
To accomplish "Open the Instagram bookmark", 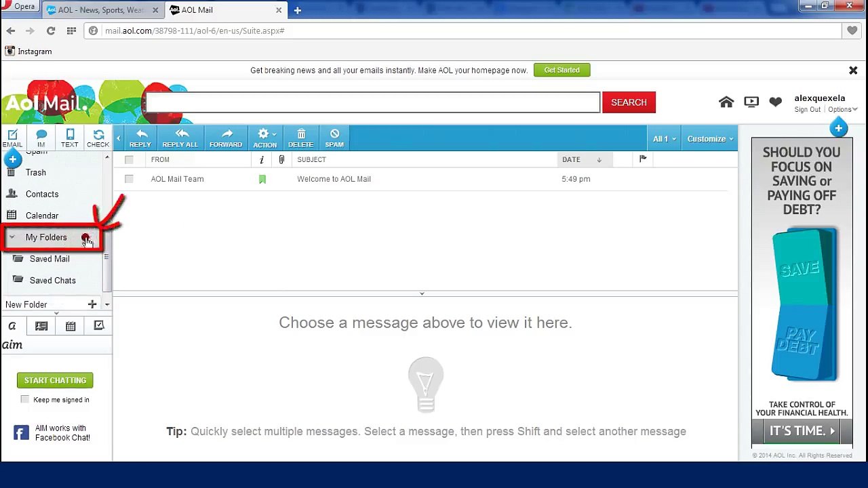I will 28,52.
